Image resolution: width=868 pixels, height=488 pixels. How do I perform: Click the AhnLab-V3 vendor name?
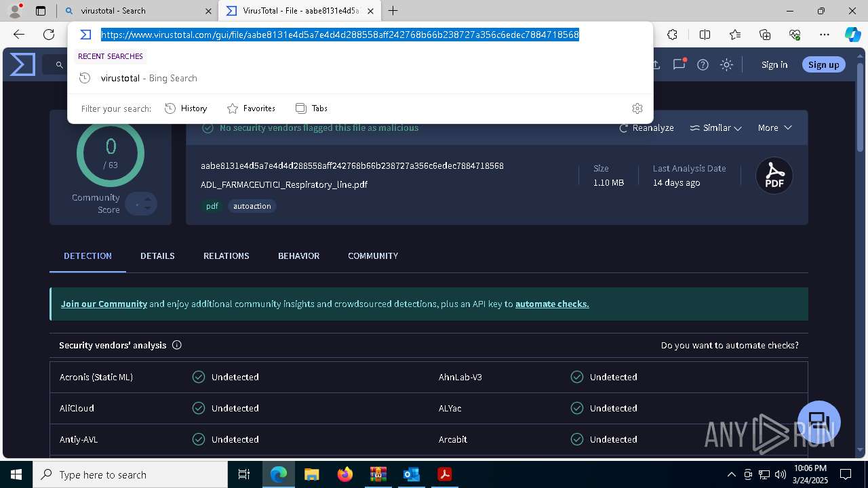460,377
